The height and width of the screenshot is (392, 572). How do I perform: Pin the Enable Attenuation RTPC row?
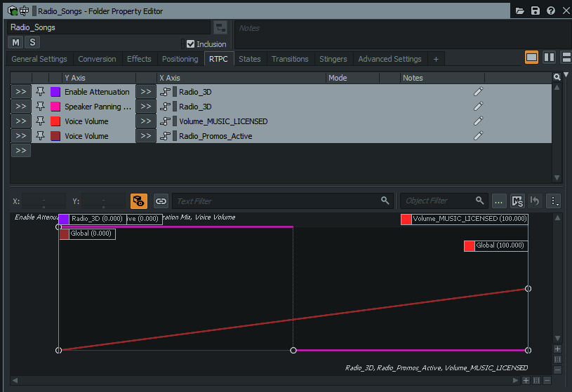(x=40, y=92)
